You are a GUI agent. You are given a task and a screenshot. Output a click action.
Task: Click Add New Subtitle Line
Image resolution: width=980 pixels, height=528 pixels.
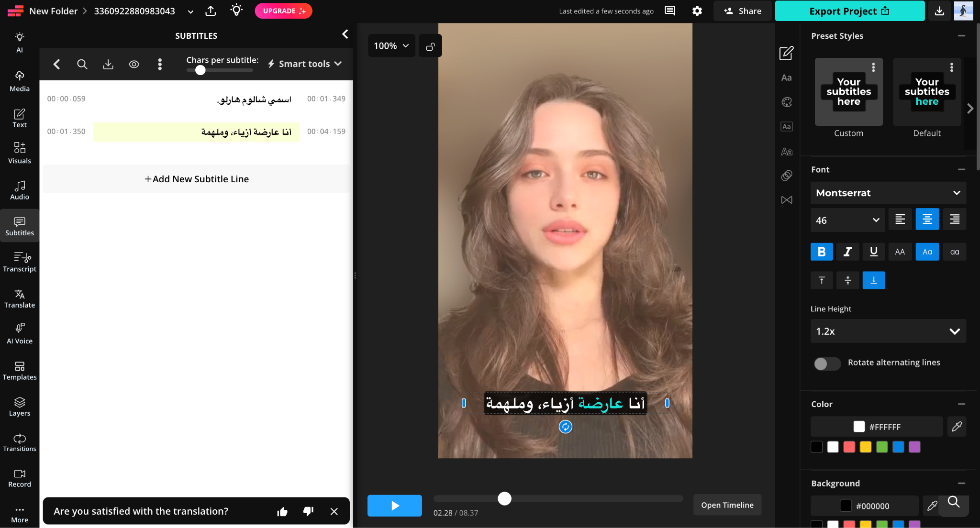tap(196, 179)
